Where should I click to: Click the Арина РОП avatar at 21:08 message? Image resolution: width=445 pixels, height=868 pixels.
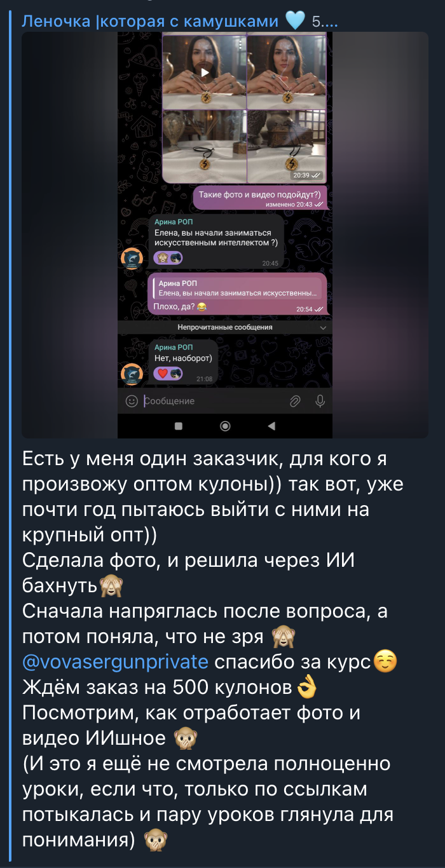point(132,374)
